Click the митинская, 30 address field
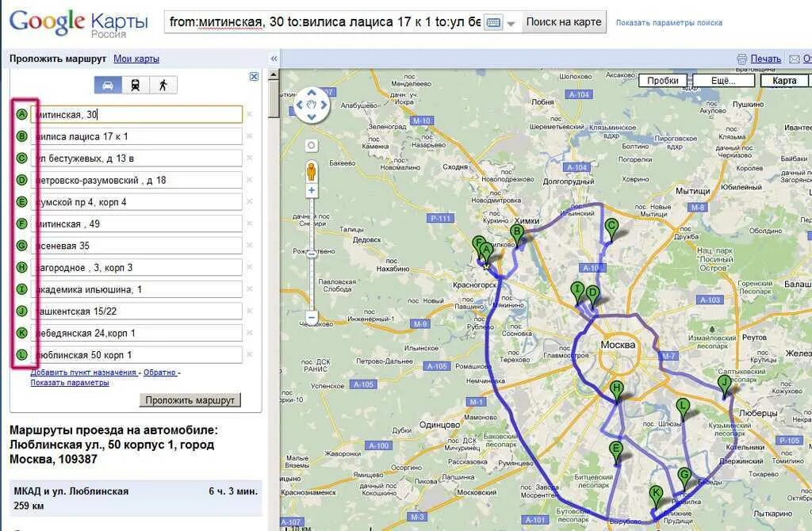 coord(136,114)
